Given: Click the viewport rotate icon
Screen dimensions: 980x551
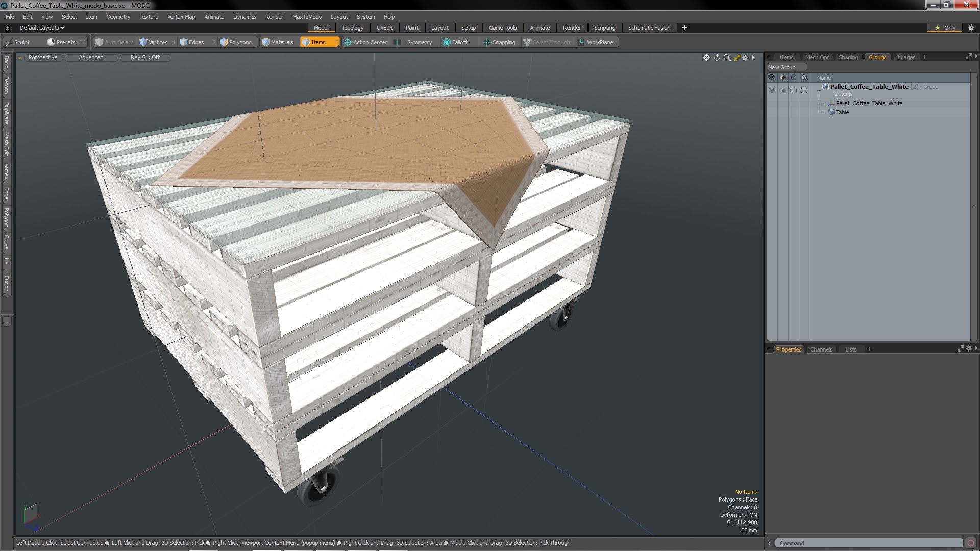Looking at the screenshot, I should (x=717, y=58).
